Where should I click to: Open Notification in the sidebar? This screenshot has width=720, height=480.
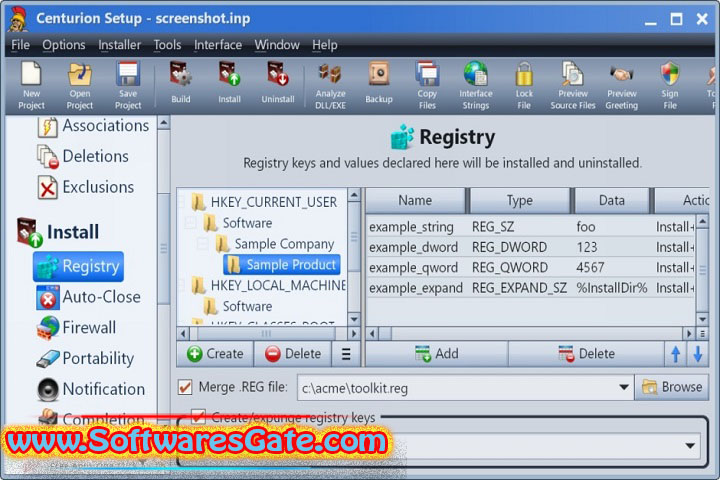[x=91, y=390]
